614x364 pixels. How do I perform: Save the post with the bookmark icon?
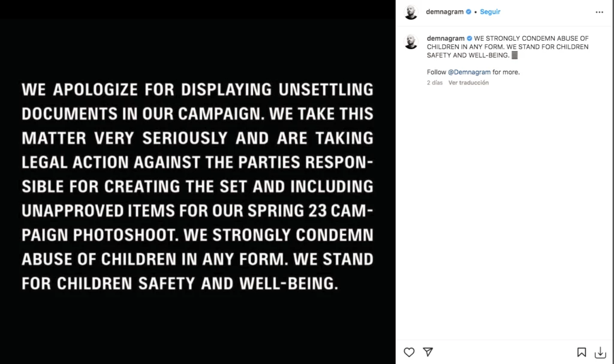[x=582, y=352]
